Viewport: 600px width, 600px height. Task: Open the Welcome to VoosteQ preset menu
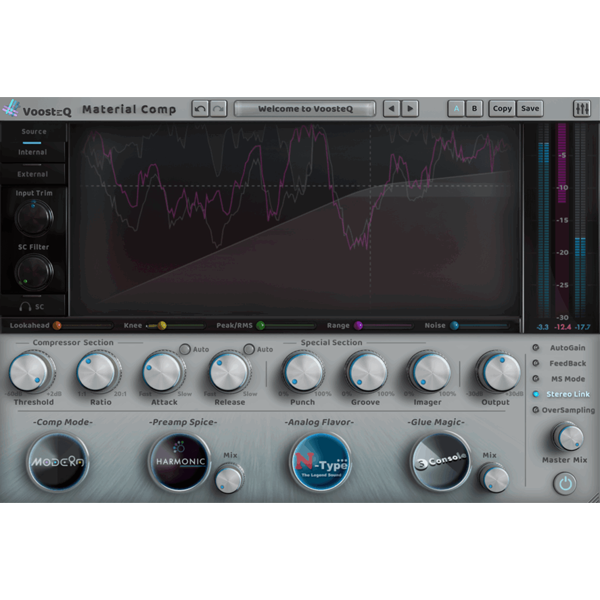click(x=305, y=109)
